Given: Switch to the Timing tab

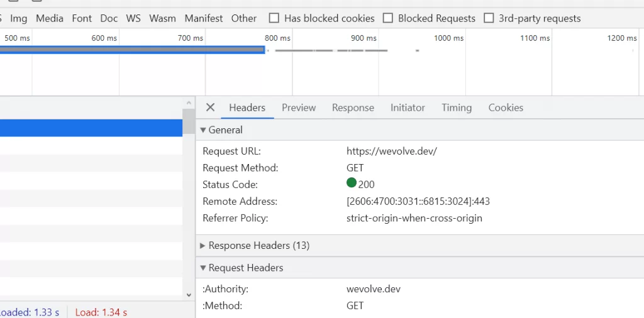Looking at the screenshot, I should click(457, 107).
